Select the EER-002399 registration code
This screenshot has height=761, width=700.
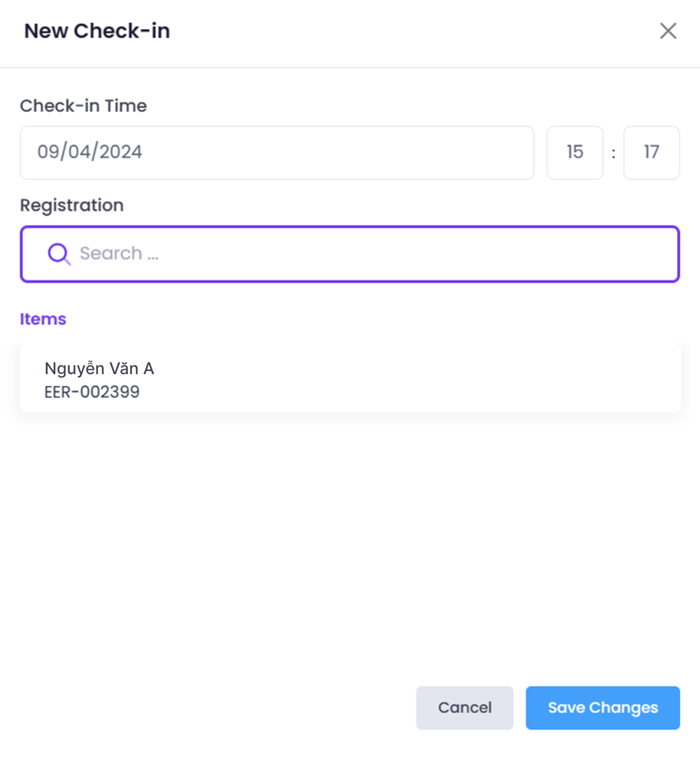pyautogui.click(x=92, y=392)
